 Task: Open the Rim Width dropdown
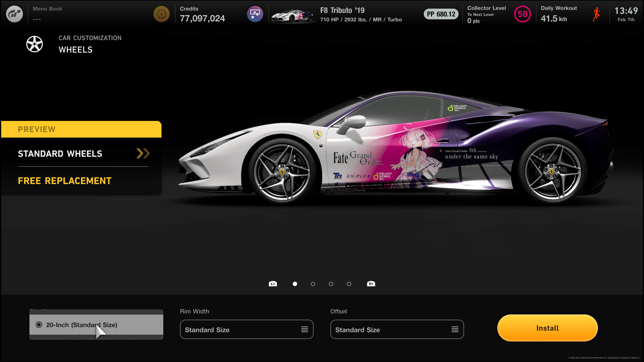[x=247, y=329]
